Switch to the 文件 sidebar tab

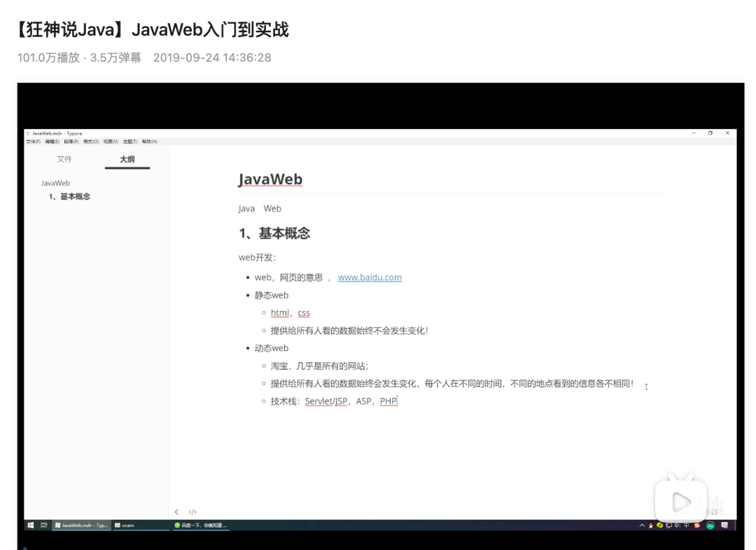pyautogui.click(x=64, y=159)
